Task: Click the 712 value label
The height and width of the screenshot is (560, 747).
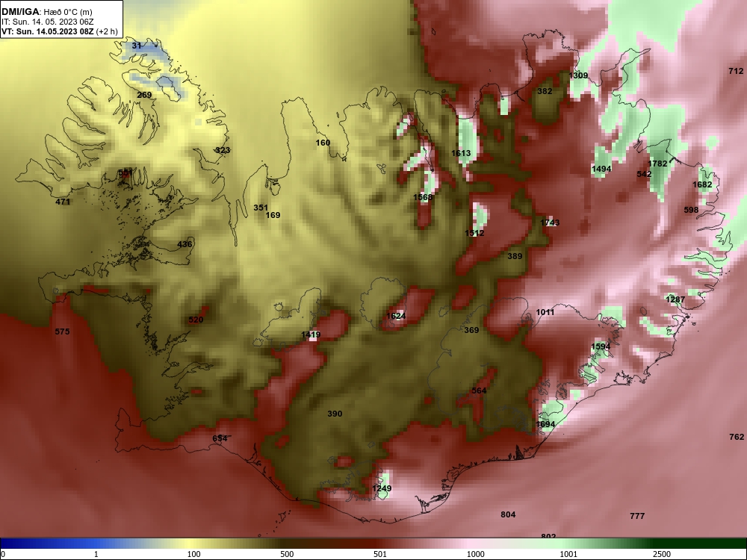Action: [736, 71]
